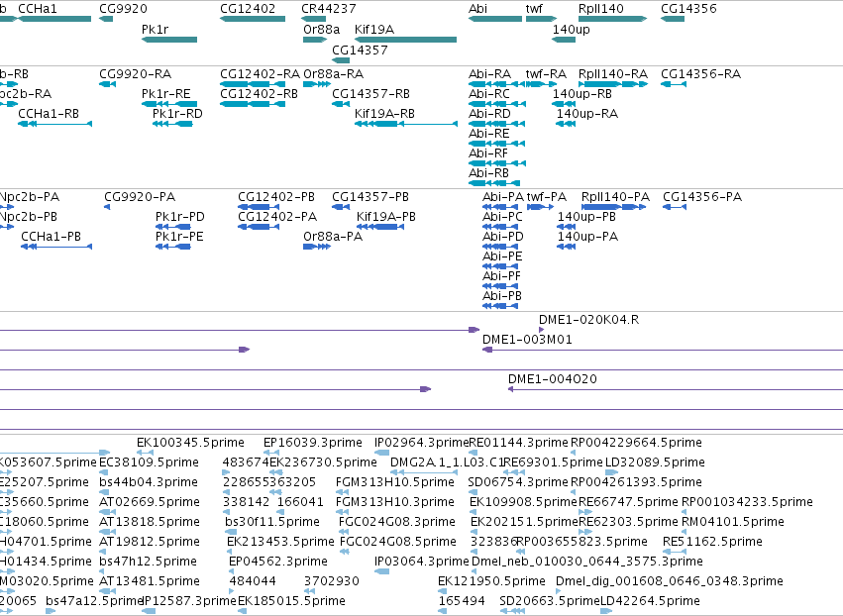This screenshot has height=616, width=843.
Task: Click the CG12402-PB protein label
Action: pos(276,197)
